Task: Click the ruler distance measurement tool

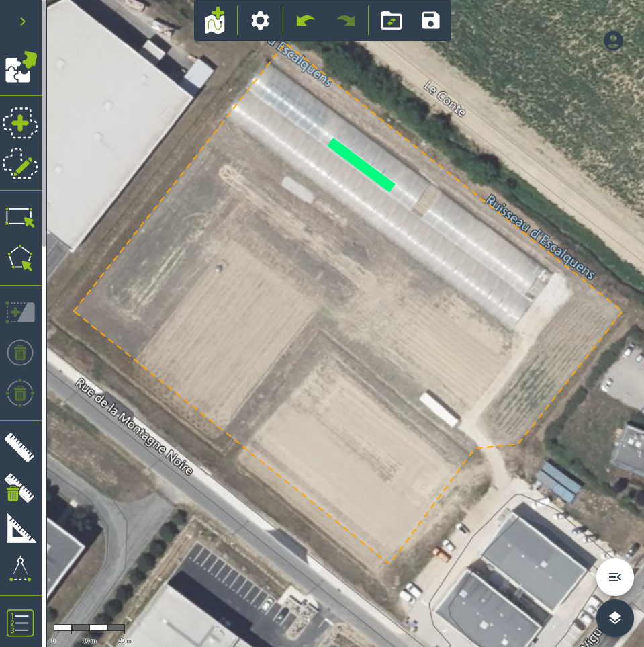Action: [20, 447]
